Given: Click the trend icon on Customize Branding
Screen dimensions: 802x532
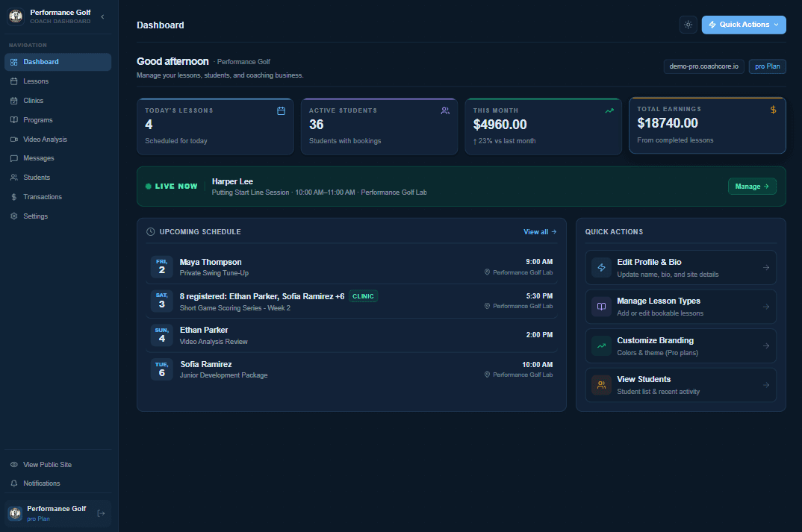Looking at the screenshot, I should click(602, 346).
